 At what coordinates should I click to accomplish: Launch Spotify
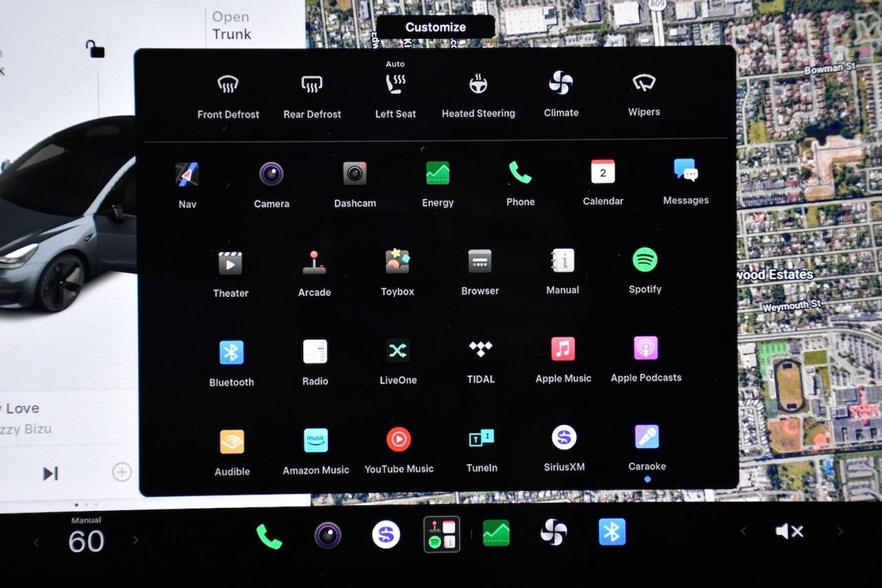click(x=645, y=270)
